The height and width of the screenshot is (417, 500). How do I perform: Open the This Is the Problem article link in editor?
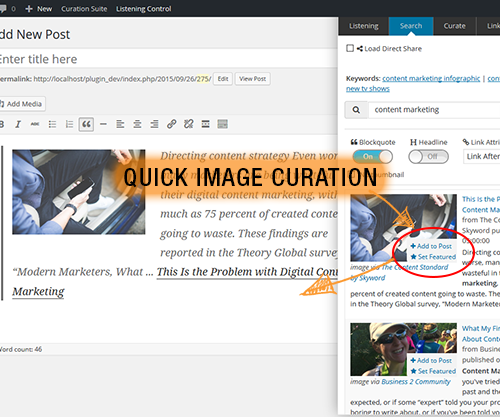pos(247,272)
